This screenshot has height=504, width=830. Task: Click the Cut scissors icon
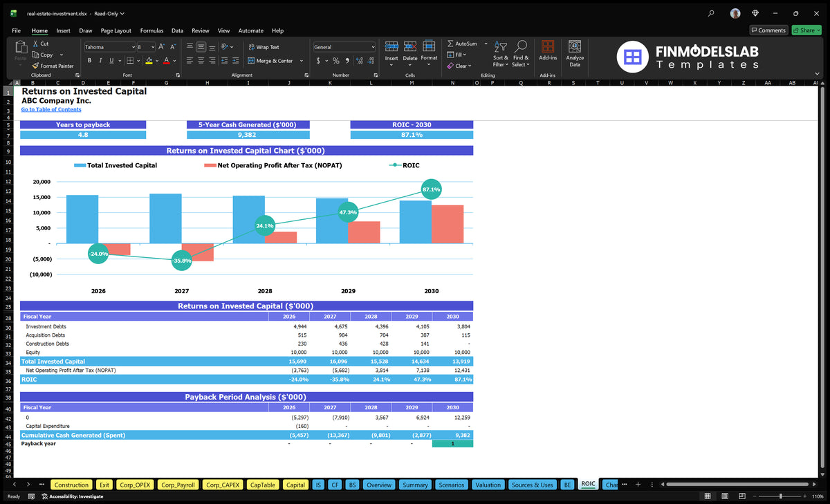pos(35,44)
